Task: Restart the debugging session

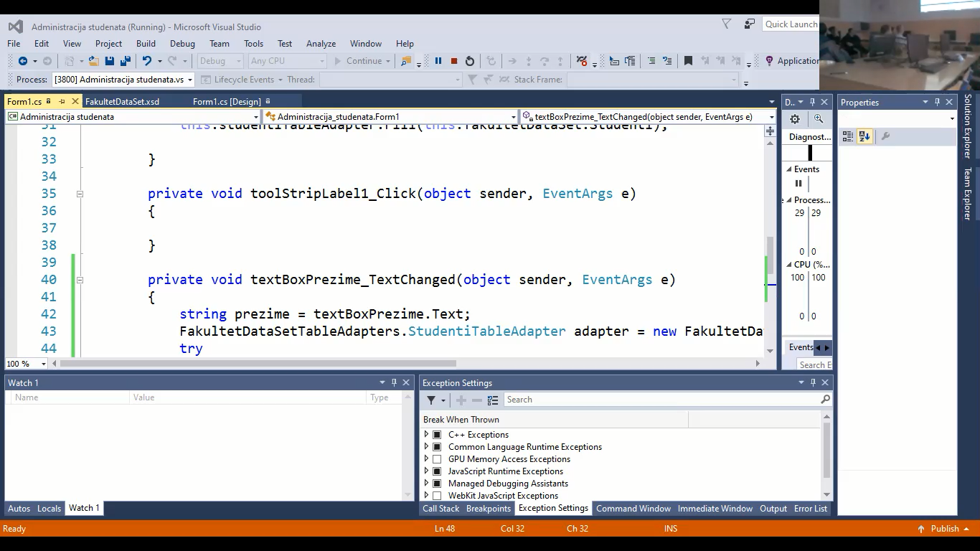Action: [x=470, y=61]
